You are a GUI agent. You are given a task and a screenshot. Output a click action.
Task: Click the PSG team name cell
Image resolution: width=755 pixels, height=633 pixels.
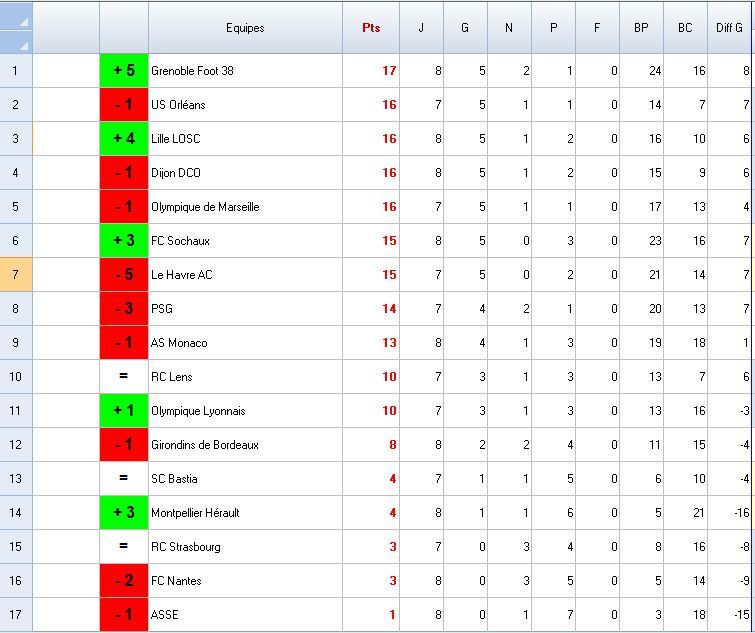point(245,309)
